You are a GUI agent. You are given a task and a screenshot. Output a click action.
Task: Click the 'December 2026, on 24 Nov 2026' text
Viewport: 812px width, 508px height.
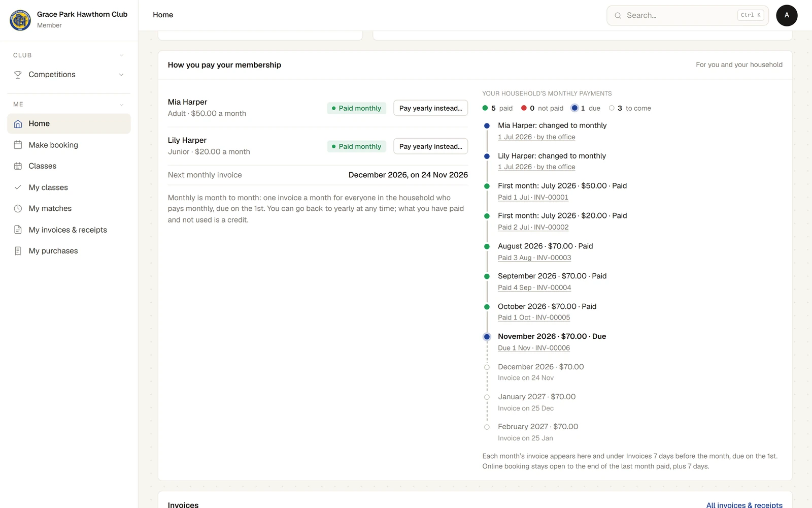pos(408,175)
